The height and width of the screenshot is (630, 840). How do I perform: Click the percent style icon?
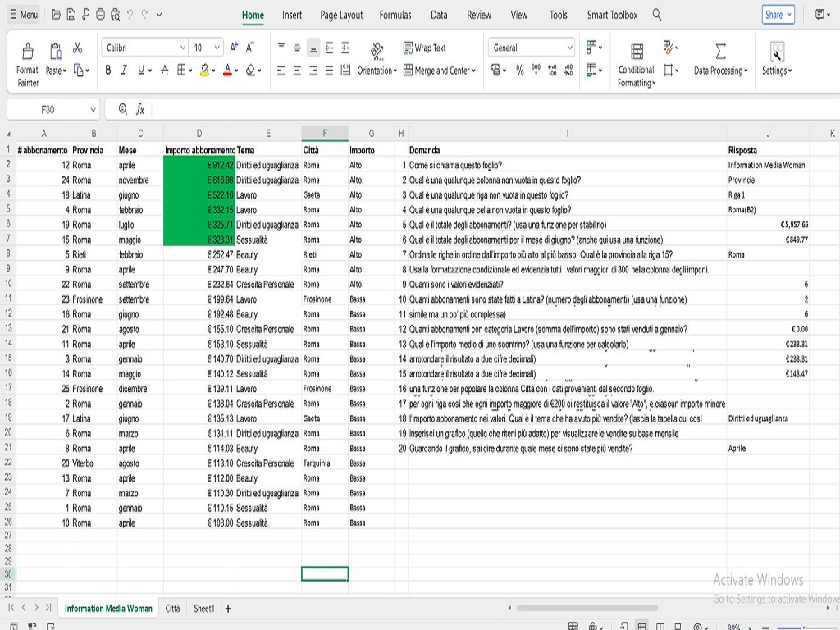(519, 71)
